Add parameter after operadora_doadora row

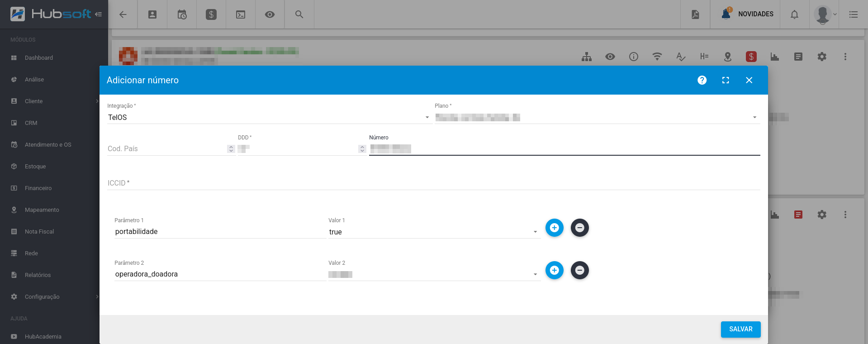click(x=554, y=270)
